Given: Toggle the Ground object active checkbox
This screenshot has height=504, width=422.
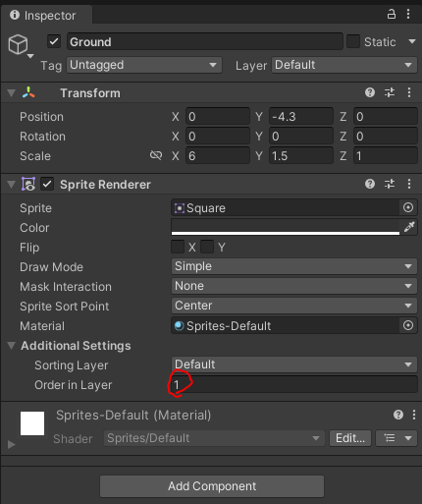Looking at the screenshot, I should tap(54, 41).
